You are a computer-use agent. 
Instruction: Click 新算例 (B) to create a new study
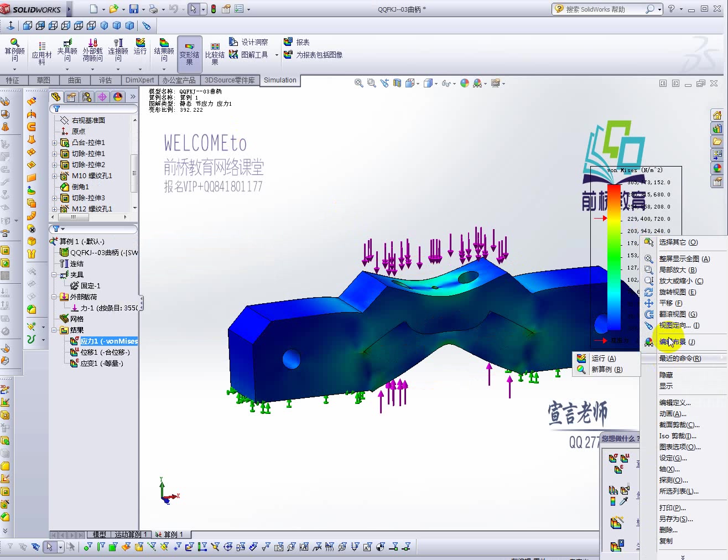(606, 369)
